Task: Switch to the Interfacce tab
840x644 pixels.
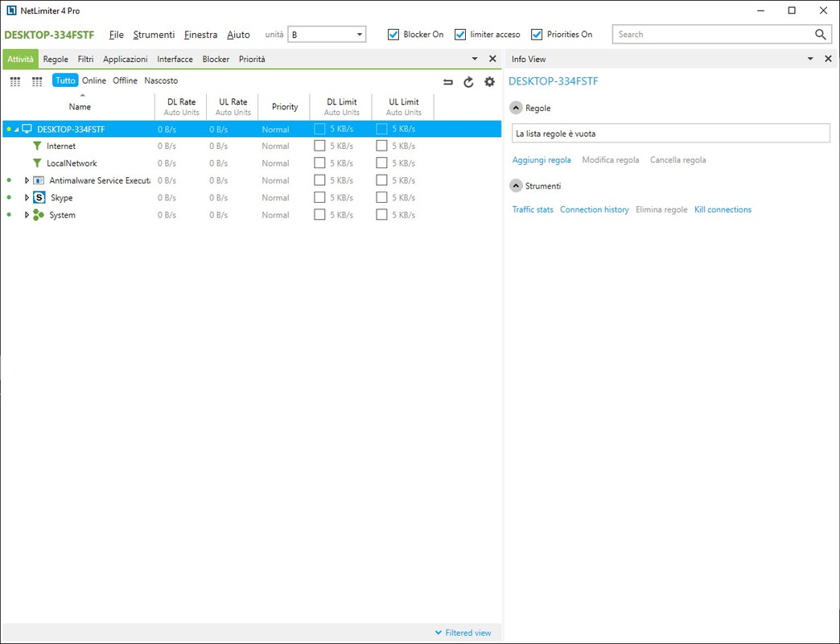Action: 175,59
